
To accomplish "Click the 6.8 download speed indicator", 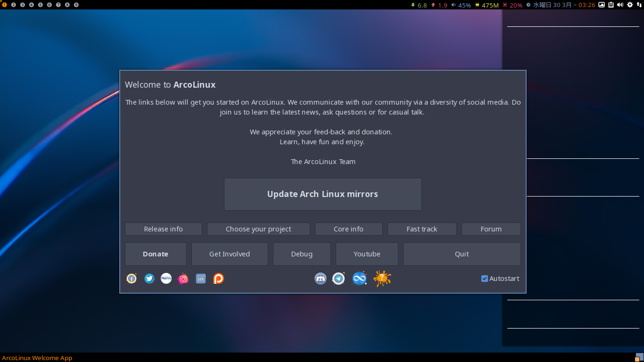I will click(x=422, y=5).
